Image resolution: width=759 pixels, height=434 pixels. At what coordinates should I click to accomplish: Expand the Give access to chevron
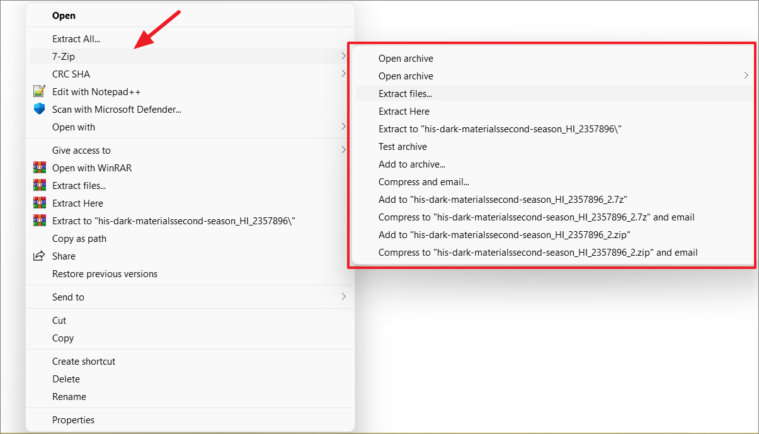pos(343,150)
